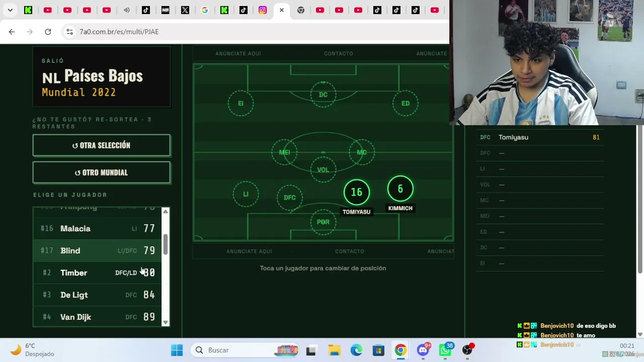This screenshot has height=362, width=644.
Task: Click the empty LI row in squad panel
Action: [x=540, y=169]
